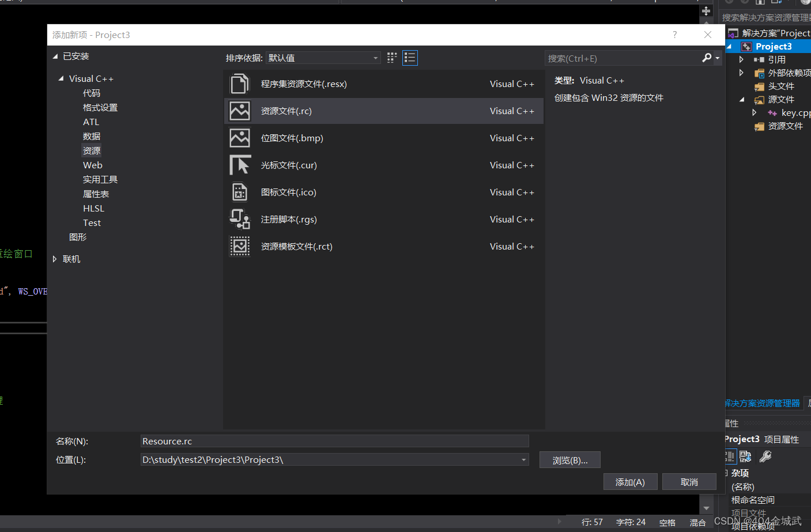Click the 添加(A) button
The image size is (811, 532).
pos(630,482)
